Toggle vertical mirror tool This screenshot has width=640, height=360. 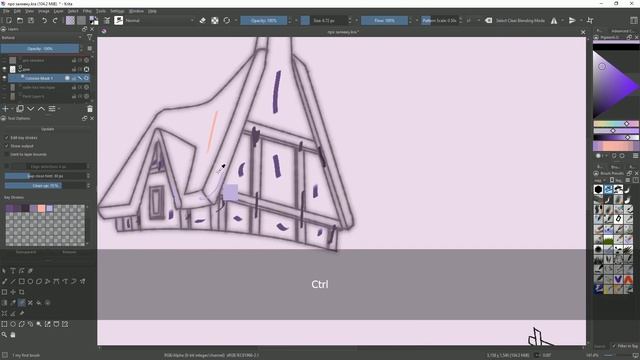click(x=572, y=20)
